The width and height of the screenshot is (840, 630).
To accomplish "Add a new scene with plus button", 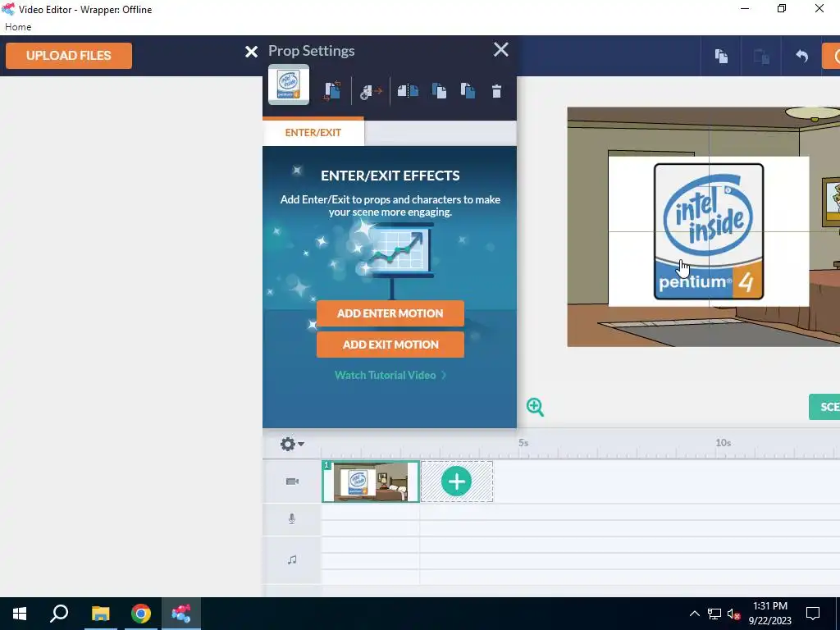I will pyautogui.click(x=456, y=482).
